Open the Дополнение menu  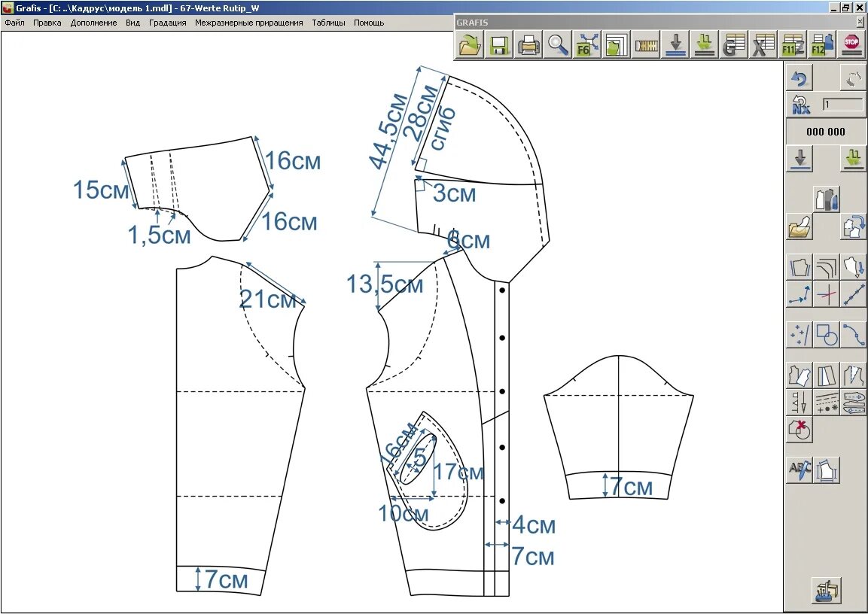(x=93, y=23)
